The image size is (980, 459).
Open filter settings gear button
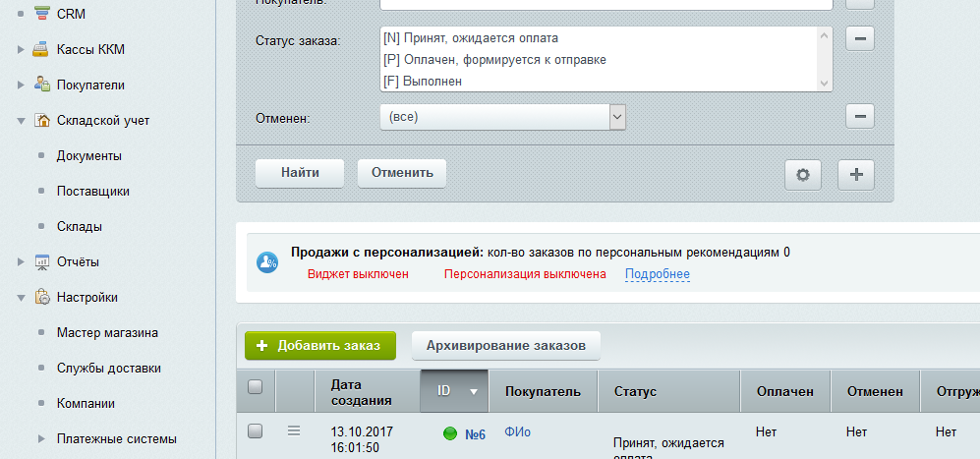point(802,174)
